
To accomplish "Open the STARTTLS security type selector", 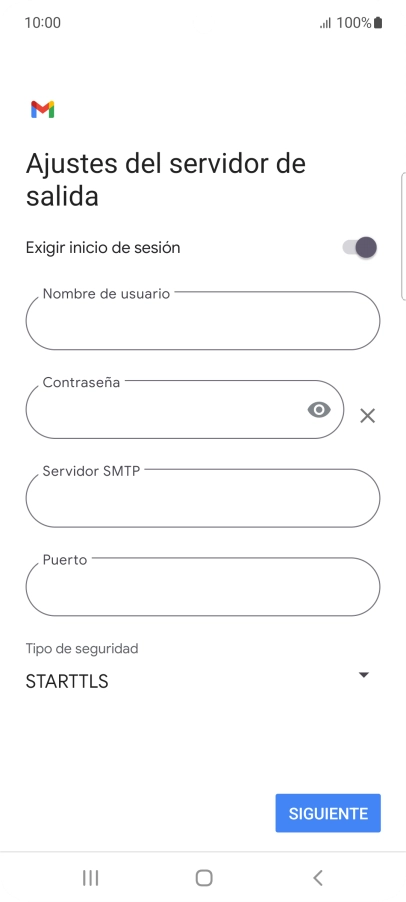I will point(197,681).
